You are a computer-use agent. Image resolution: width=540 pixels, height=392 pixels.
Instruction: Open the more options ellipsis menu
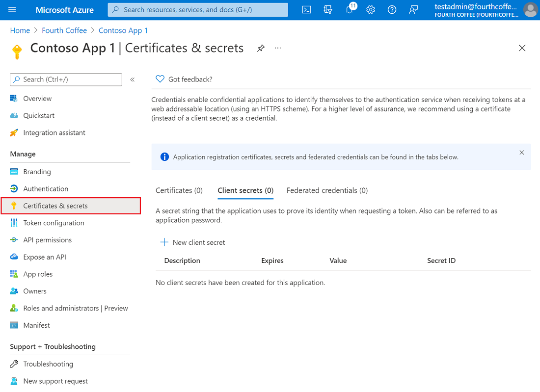(x=278, y=48)
